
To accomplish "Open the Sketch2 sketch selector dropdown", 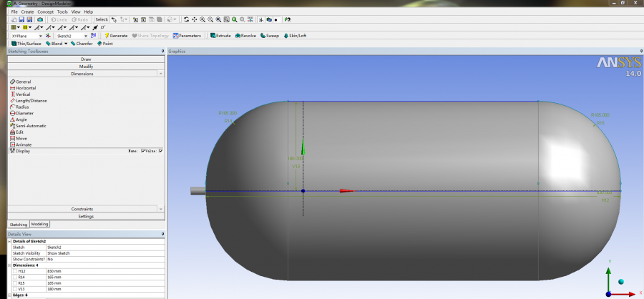I will click(86, 35).
